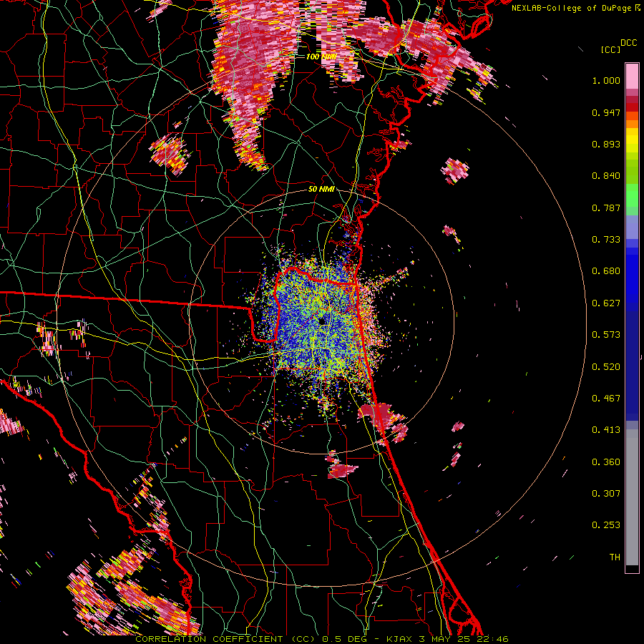The image size is (644, 644).
Task: Select the 0.787 scale value
Action: coord(606,208)
